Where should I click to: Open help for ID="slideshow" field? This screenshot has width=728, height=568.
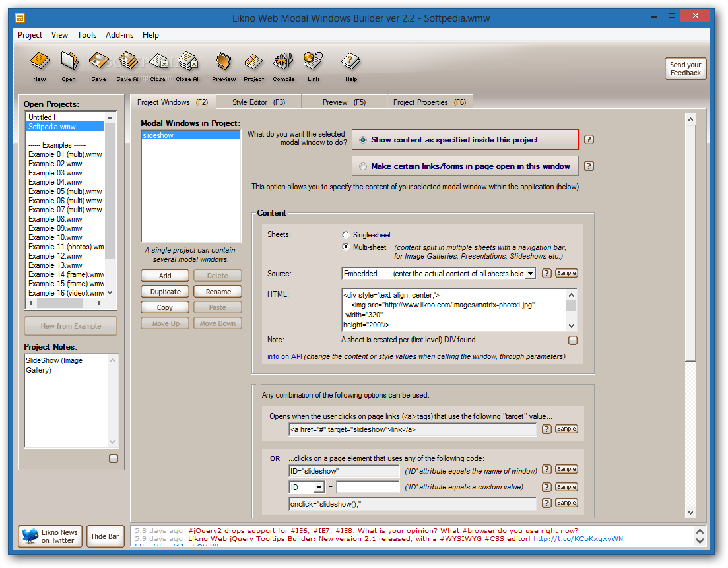tap(546, 469)
